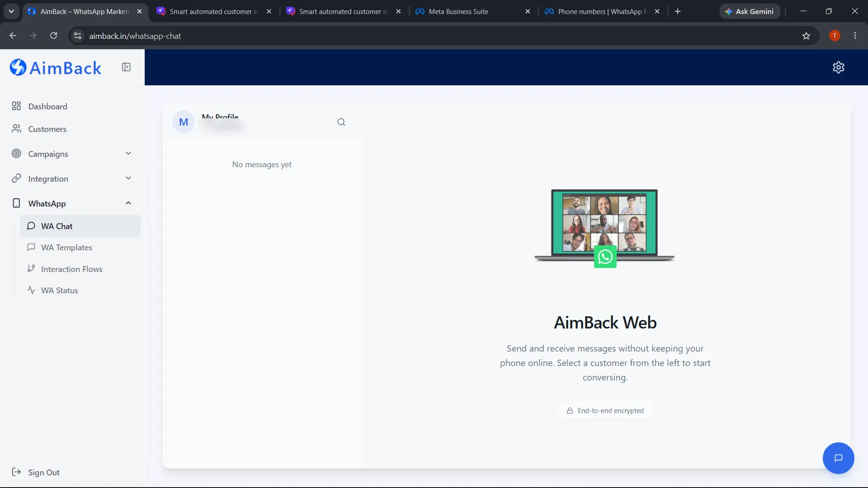Open settings gear in top header

839,67
